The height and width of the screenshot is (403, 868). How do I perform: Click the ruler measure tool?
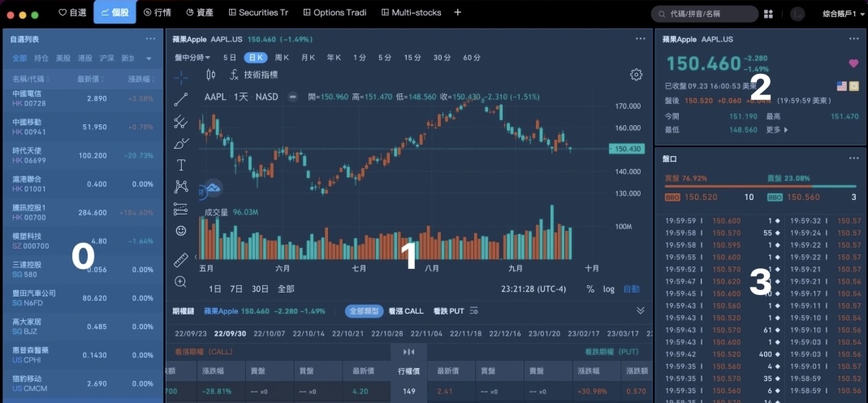[180, 260]
